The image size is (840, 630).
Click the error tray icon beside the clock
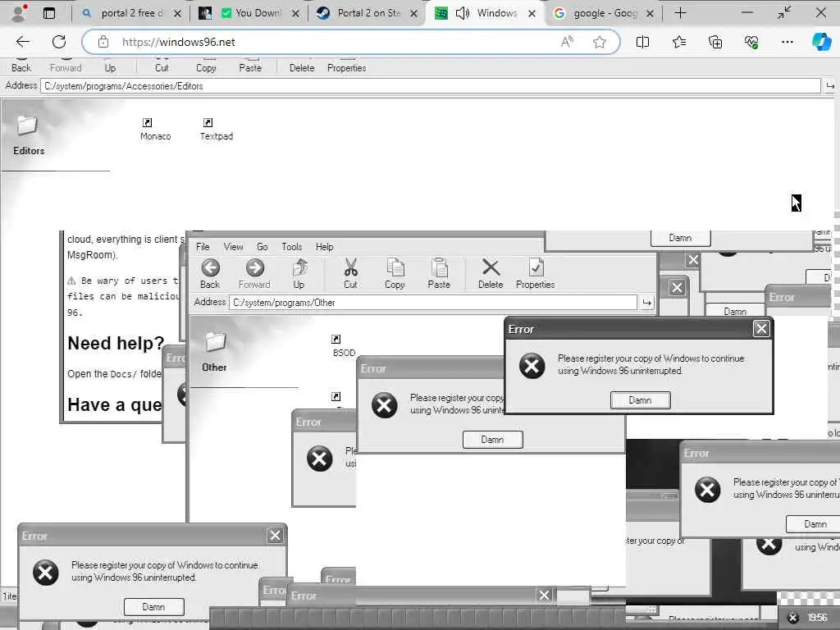coord(793,618)
